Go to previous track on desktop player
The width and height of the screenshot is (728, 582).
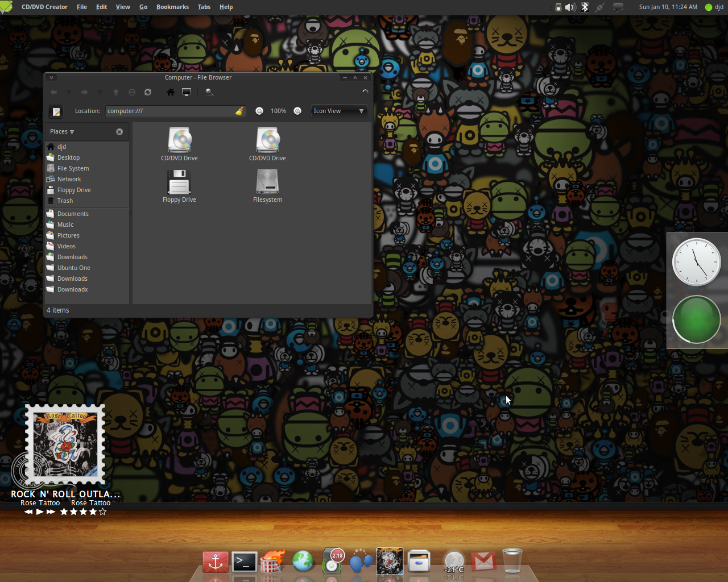tap(28, 512)
